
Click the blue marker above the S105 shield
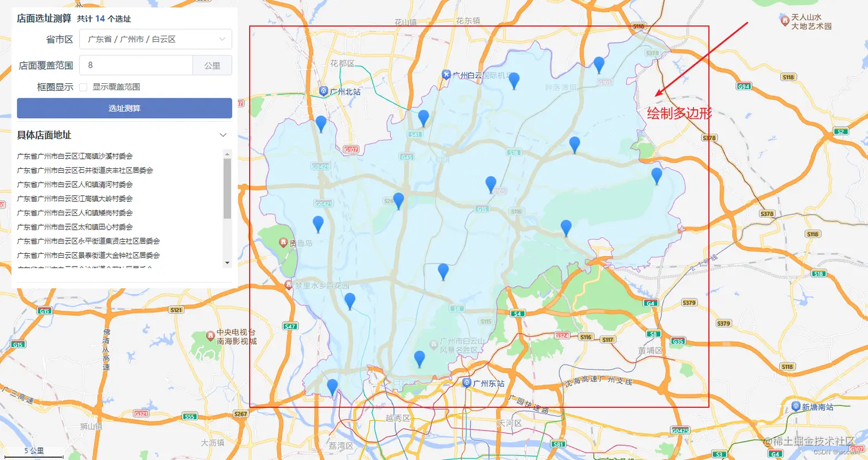[x=491, y=184]
